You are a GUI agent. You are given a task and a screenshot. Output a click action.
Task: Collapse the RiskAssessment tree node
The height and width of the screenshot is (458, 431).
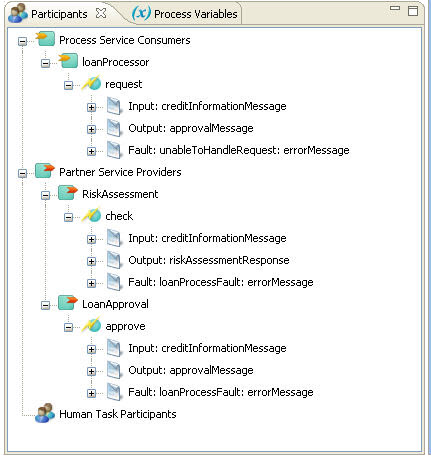[x=45, y=195]
